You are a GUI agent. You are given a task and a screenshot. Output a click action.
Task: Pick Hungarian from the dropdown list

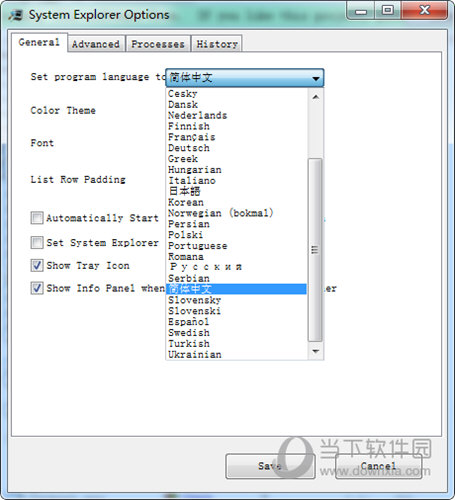point(236,170)
